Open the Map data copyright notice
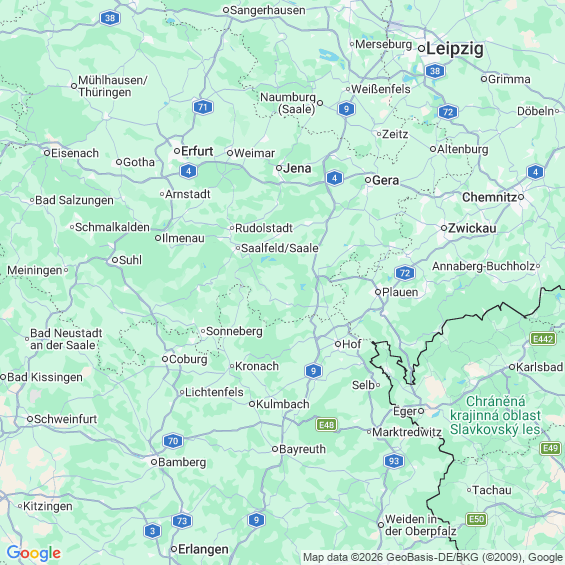Image resolution: width=565 pixels, height=565 pixels. point(433,557)
